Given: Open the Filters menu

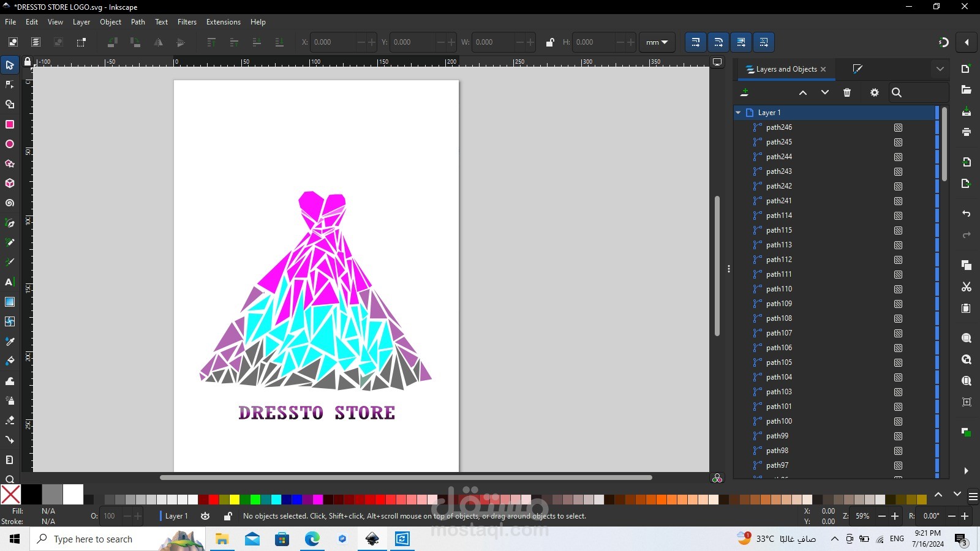Looking at the screenshot, I should pyautogui.click(x=187, y=22).
